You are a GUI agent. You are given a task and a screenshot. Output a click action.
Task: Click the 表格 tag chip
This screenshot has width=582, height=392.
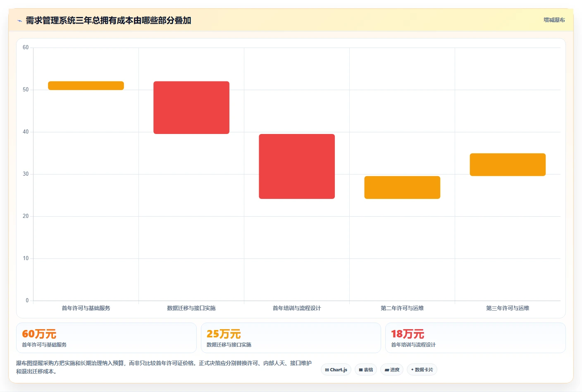coord(366,370)
